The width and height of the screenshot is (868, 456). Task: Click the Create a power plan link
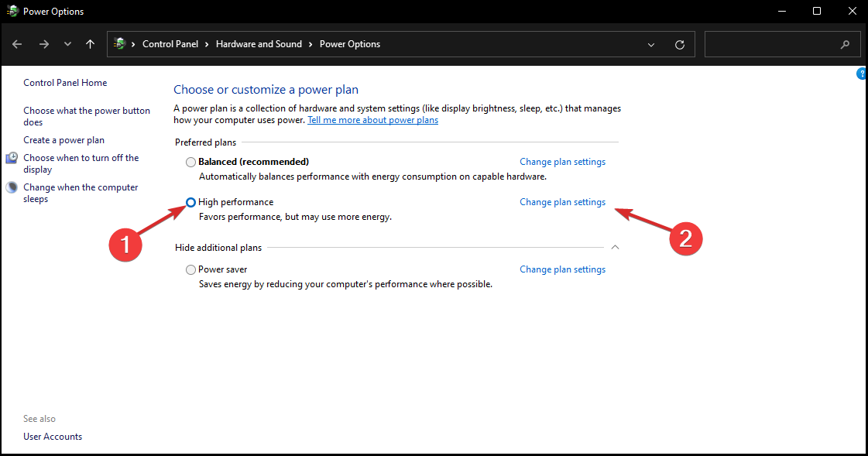click(x=63, y=140)
